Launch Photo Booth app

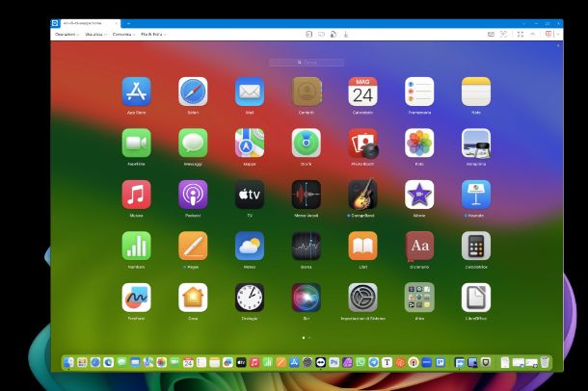[362, 143]
